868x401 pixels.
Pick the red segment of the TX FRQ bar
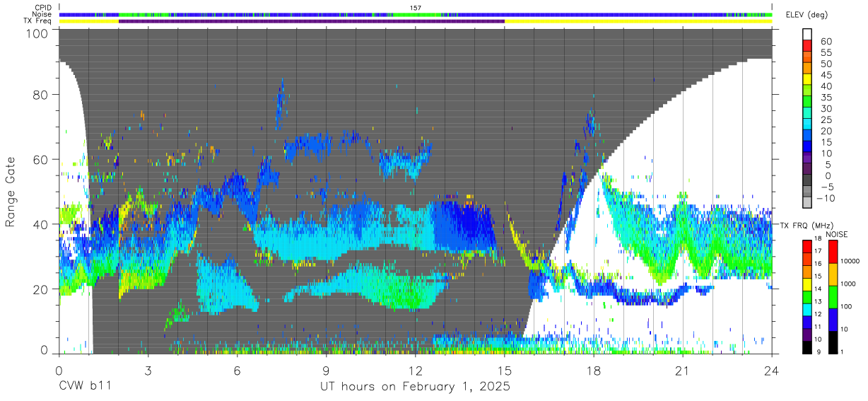pos(806,247)
